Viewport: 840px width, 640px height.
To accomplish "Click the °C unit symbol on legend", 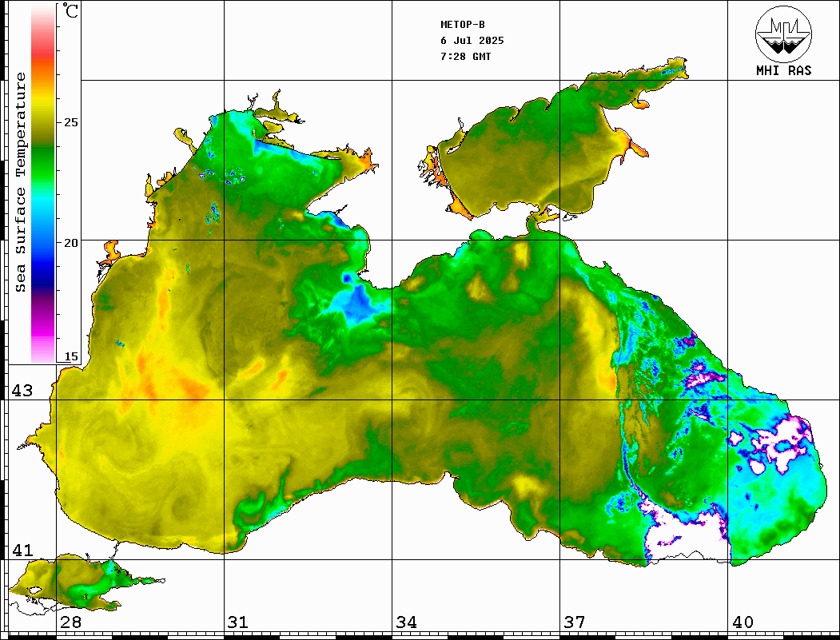I will 70,10.
